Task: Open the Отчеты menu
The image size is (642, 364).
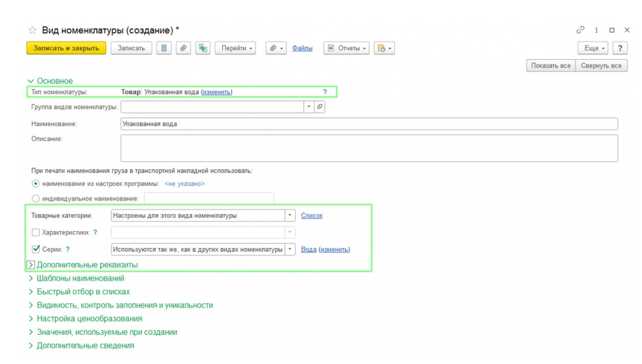Action: pyautogui.click(x=346, y=48)
